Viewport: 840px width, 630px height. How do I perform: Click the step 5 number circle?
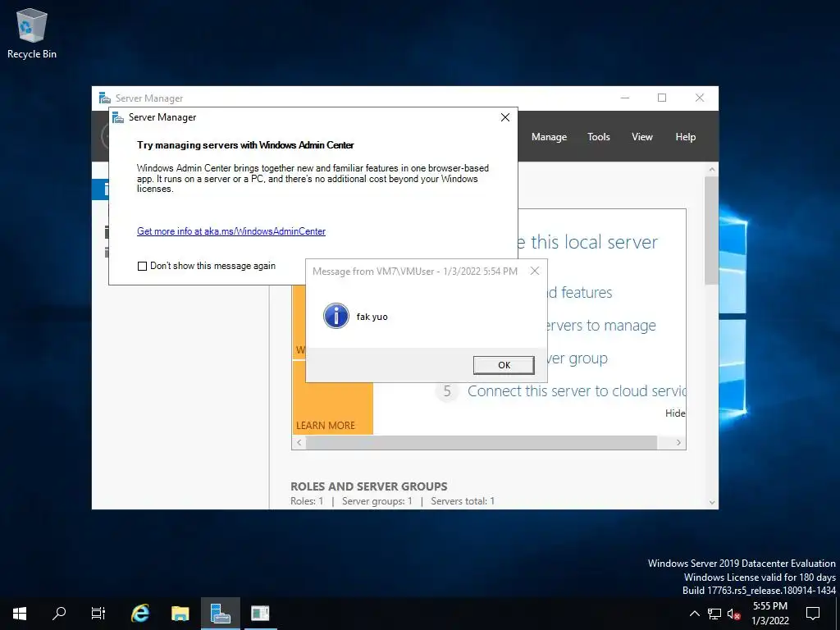tap(447, 391)
